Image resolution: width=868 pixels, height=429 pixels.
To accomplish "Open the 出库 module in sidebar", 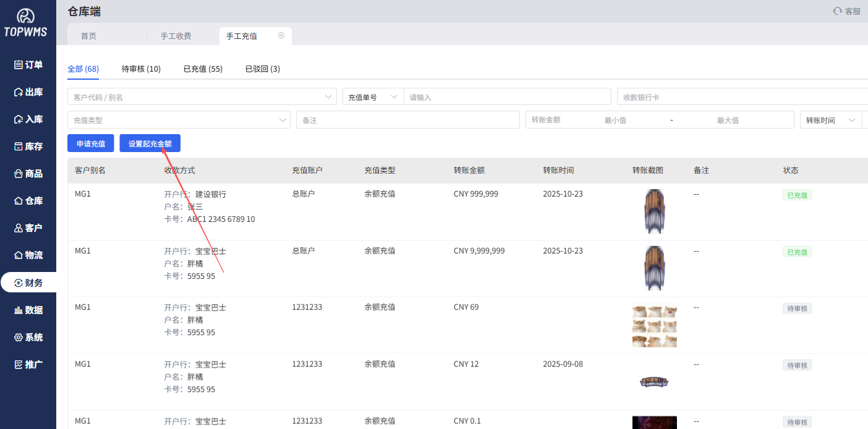I will point(28,91).
